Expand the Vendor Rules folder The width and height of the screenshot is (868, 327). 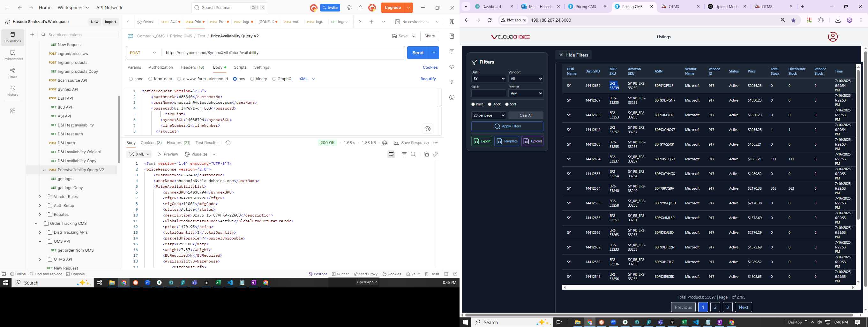coord(40,196)
